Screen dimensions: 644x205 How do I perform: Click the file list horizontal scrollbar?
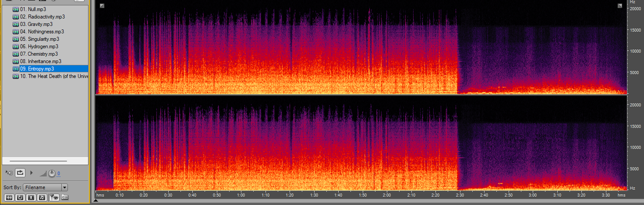(38, 161)
